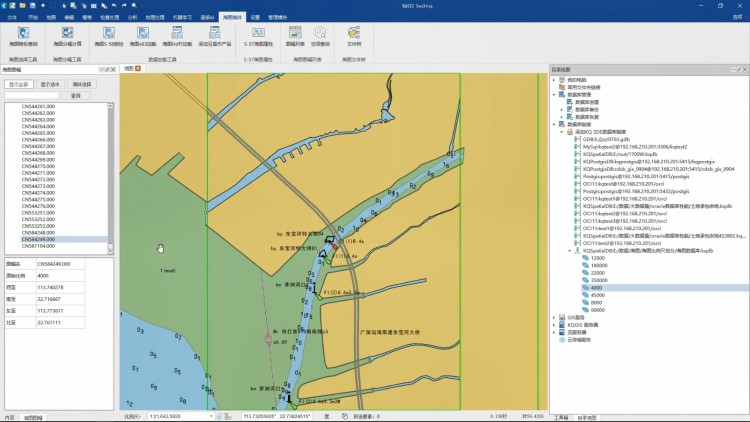Screen dimensions: 750x422
Task: Open the 图幅列表 tool
Action: coord(296,34)
